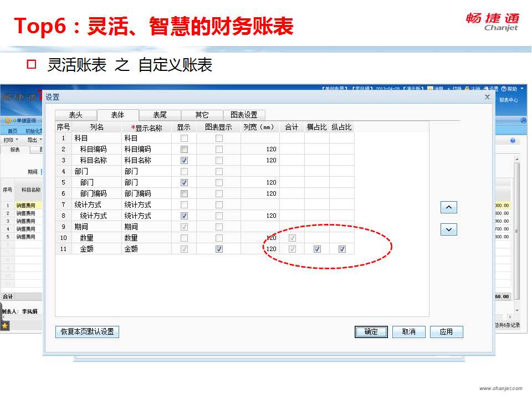Move selected row up with arrow button

(x=448, y=207)
